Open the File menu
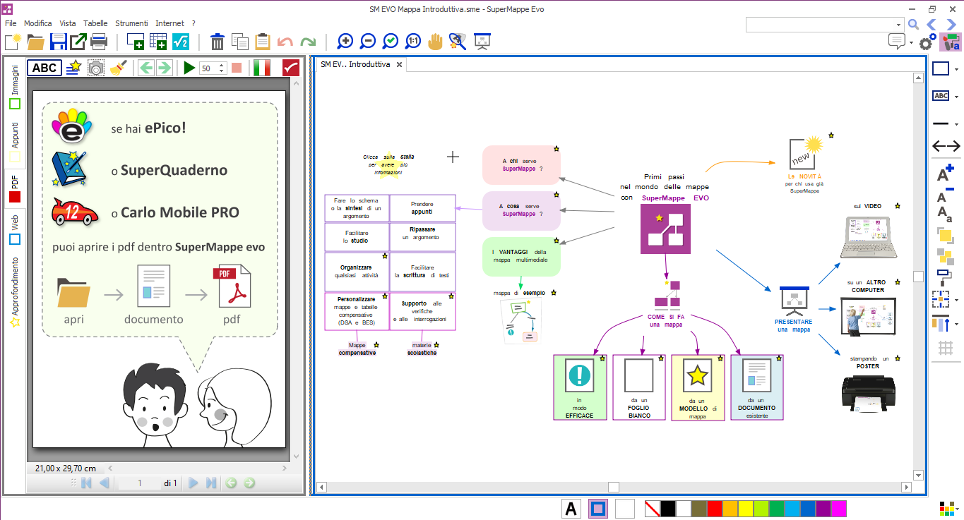Image resolution: width=964 pixels, height=520 pixels. (x=10, y=23)
